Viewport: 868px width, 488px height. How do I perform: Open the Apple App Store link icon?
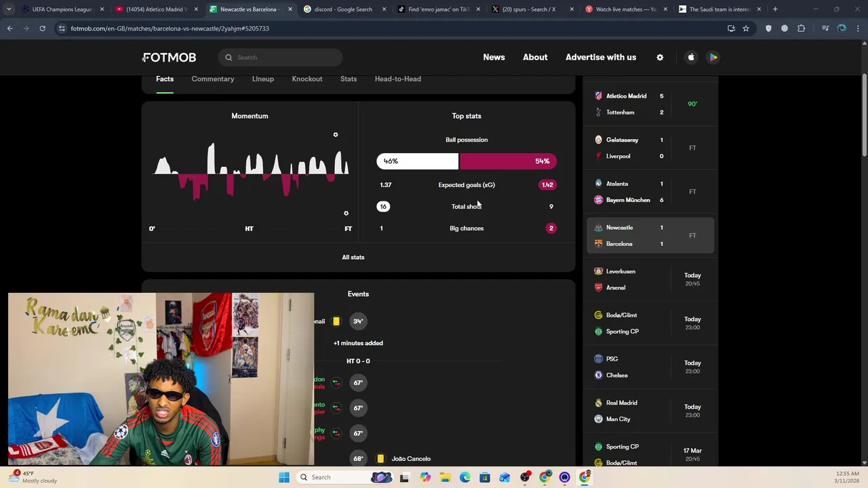[691, 58]
